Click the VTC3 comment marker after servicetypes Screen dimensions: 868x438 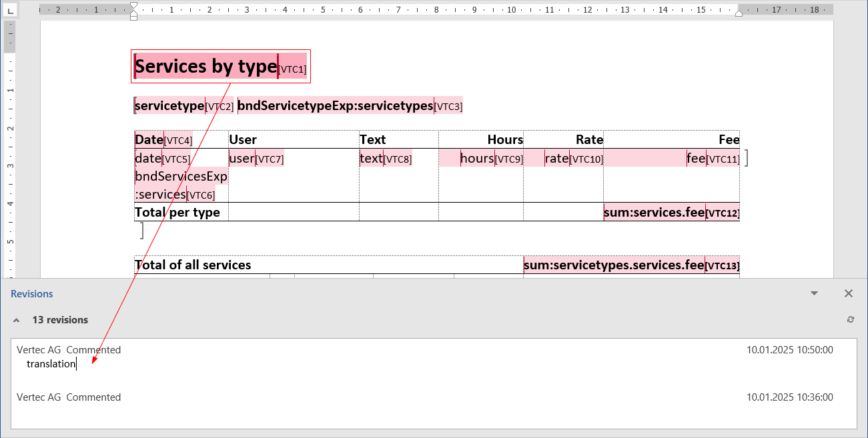click(448, 107)
